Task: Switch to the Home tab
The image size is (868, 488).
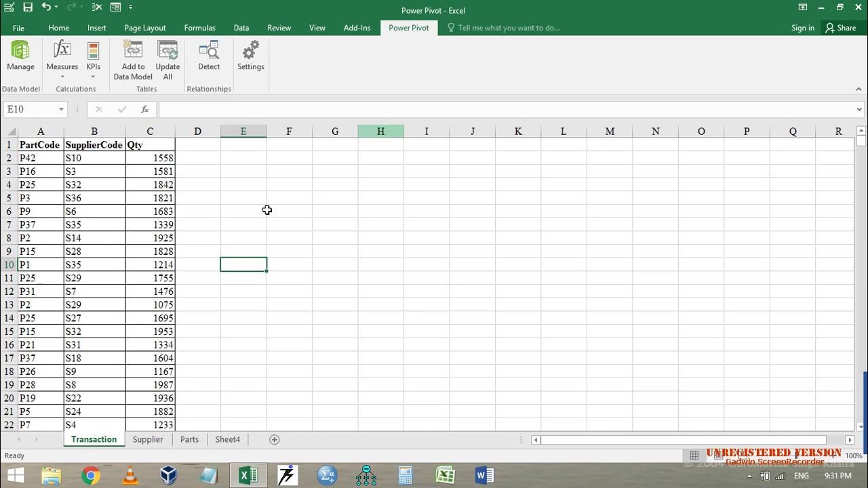Action: [58, 28]
